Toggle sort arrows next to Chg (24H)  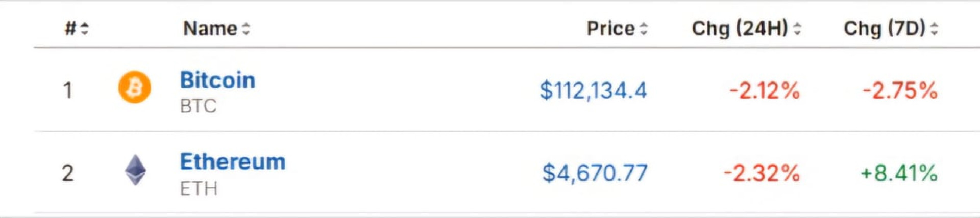797,29
